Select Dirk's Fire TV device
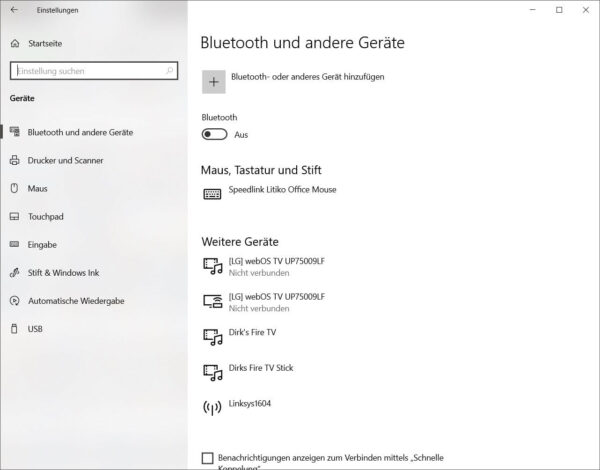The width and height of the screenshot is (600, 470). pos(252,332)
